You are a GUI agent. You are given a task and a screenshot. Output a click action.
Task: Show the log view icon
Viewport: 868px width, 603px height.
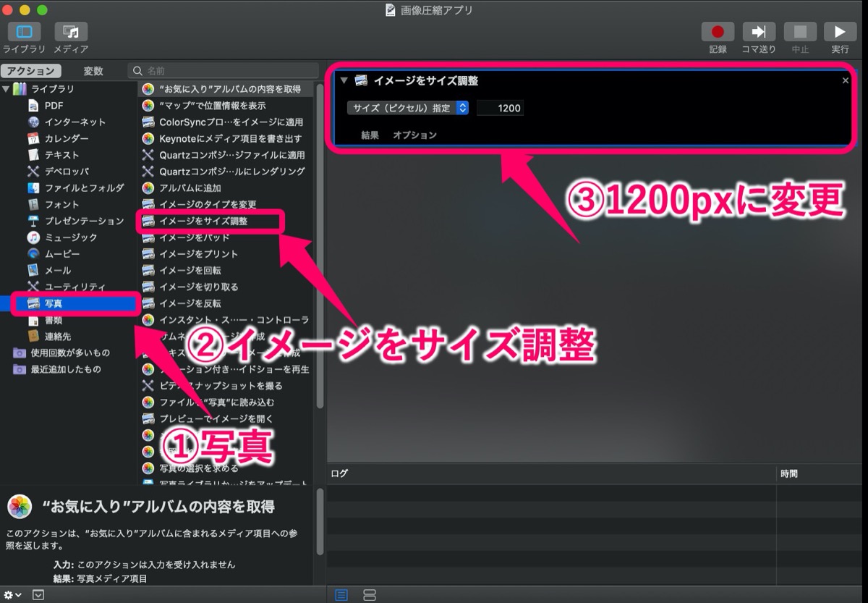pos(341,595)
